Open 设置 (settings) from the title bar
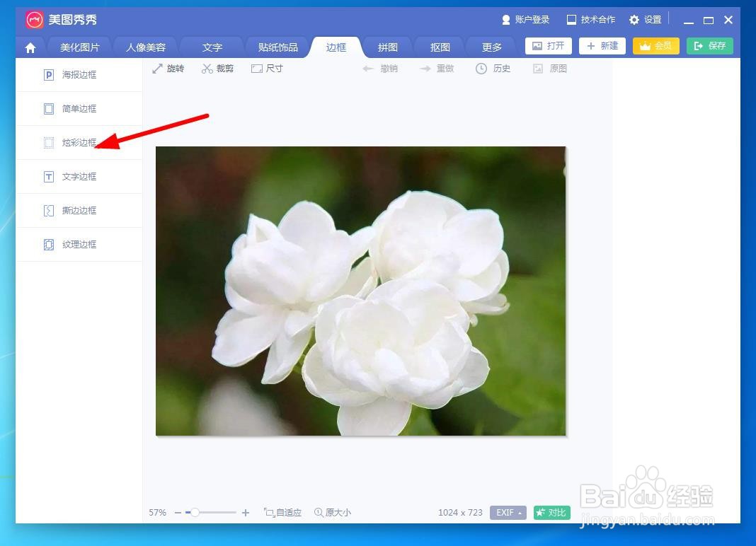Viewport: 756px width, 546px height. (645, 19)
